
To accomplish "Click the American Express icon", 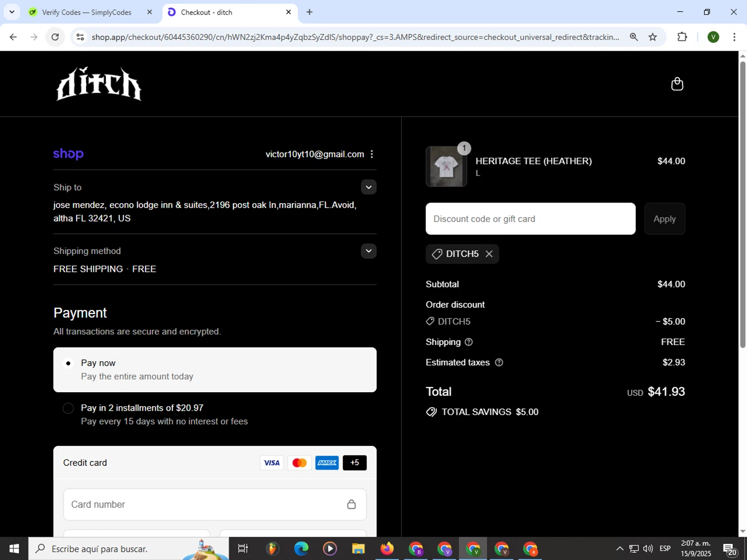I will coord(327,463).
